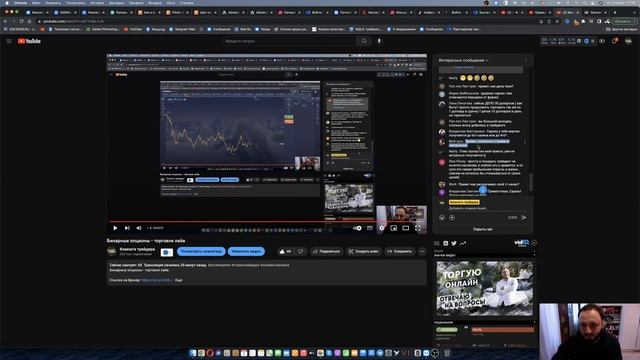Open the player settings gear
640x360 pixels.
click(x=382, y=228)
